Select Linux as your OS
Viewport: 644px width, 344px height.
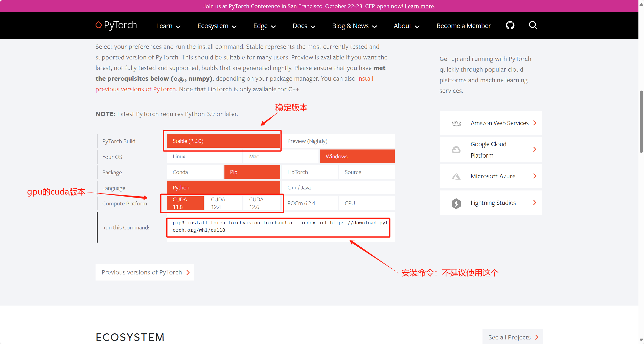pyautogui.click(x=204, y=157)
